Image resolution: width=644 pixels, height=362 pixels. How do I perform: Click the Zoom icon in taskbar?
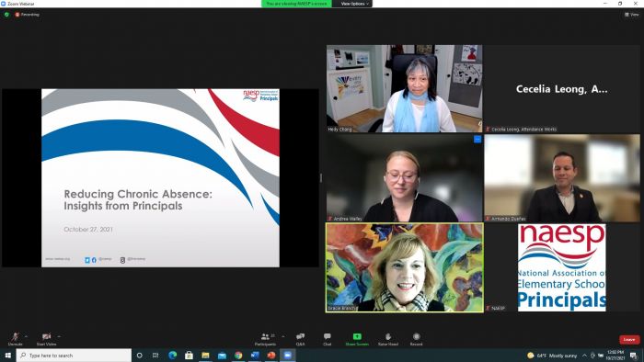click(287, 355)
